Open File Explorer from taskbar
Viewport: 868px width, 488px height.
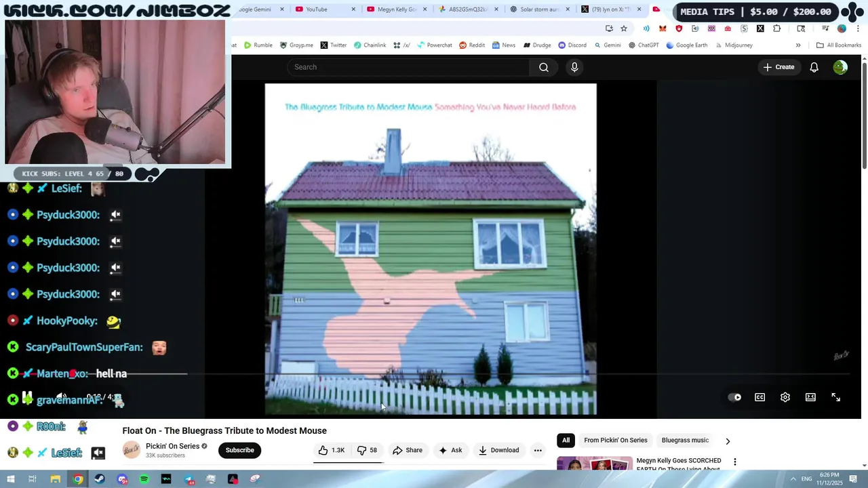(x=56, y=479)
